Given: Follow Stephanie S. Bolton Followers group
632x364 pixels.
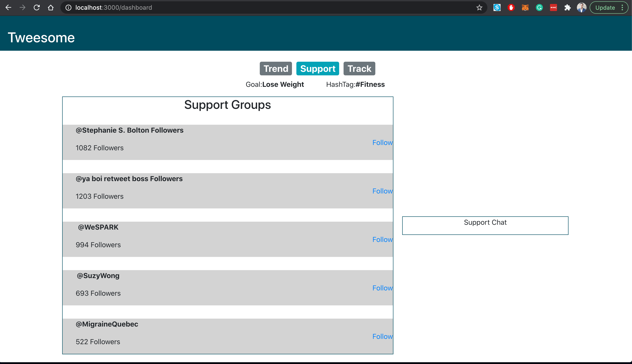Looking at the screenshot, I should pos(382,143).
